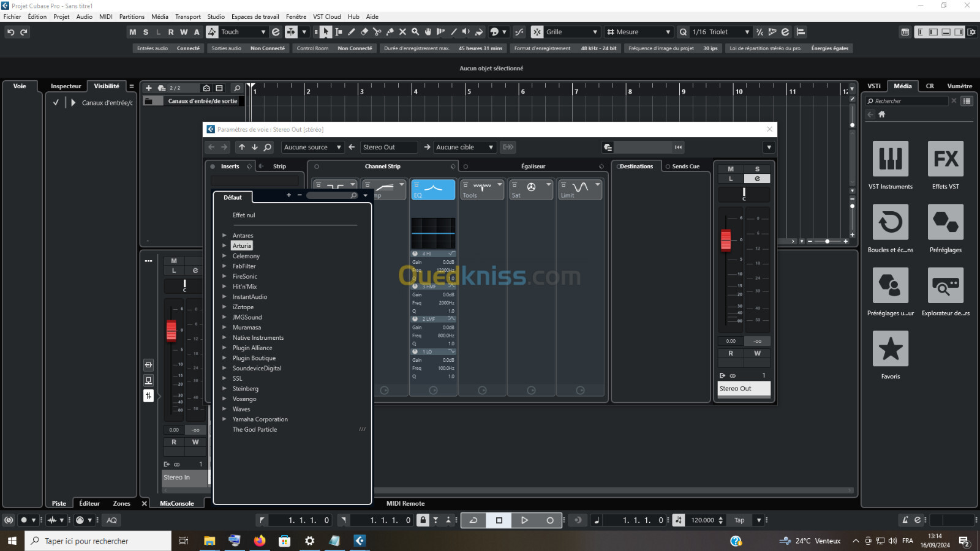The width and height of the screenshot is (980, 551).
Task: Click search icon in channel settings header
Action: 268,147
